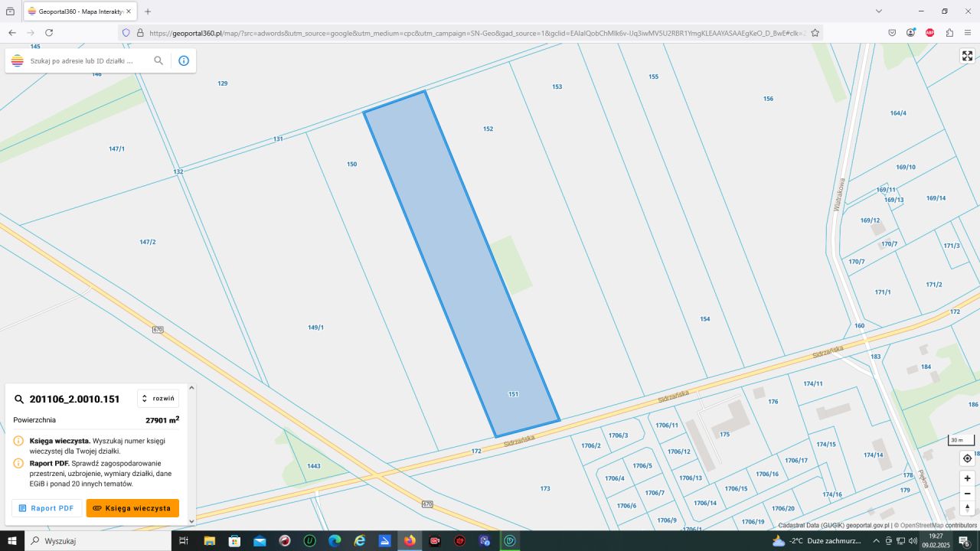Open the Firefox taskbar icon
980x551 pixels.
click(410, 541)
